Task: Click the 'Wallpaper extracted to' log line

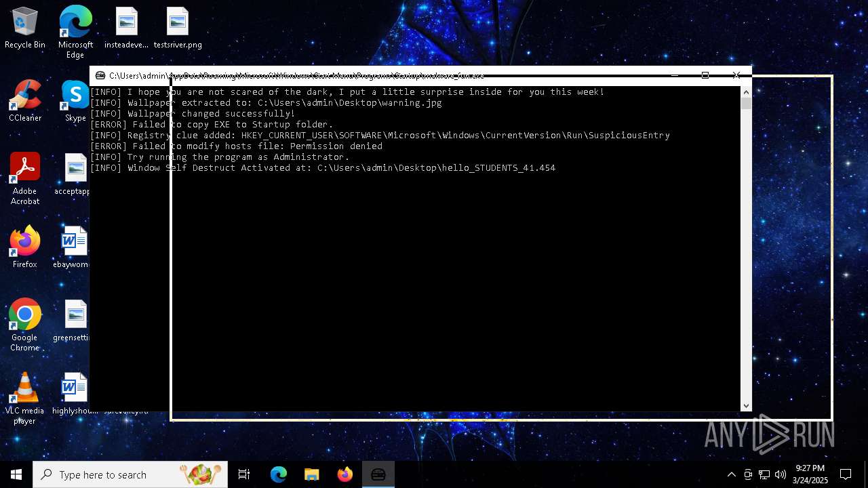Action: (x=266, y=103)
